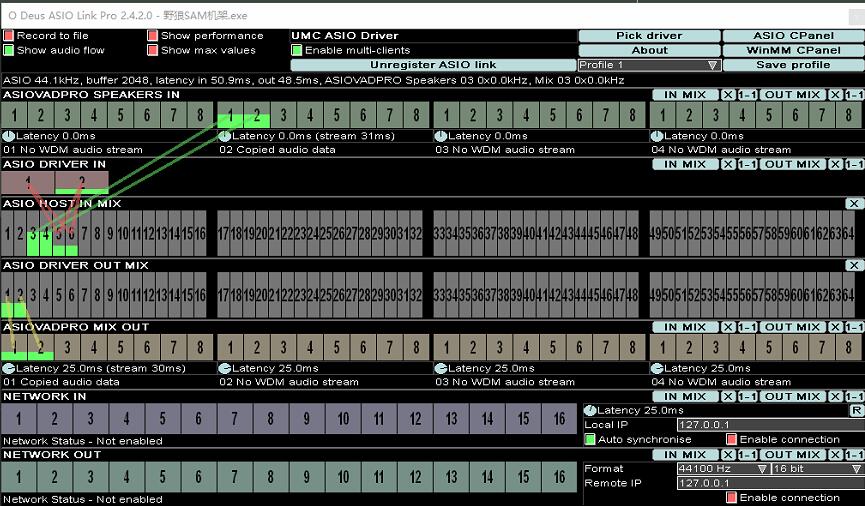Click 'Network Status - Not enabled' under Network In
Image resolution: width=865 pixels, height=506 pixels.
point(83,441)
